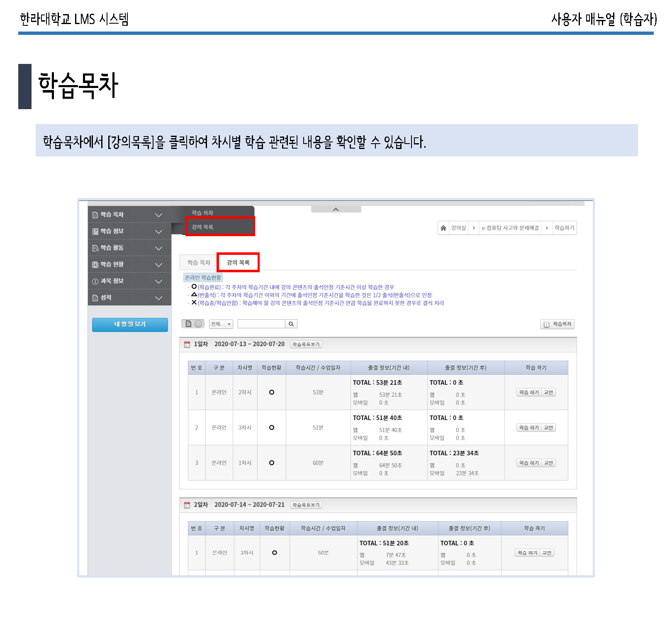Click the calendar icon beside 1일차
This screenshot has width=672, height=635.
click(187, 344)
